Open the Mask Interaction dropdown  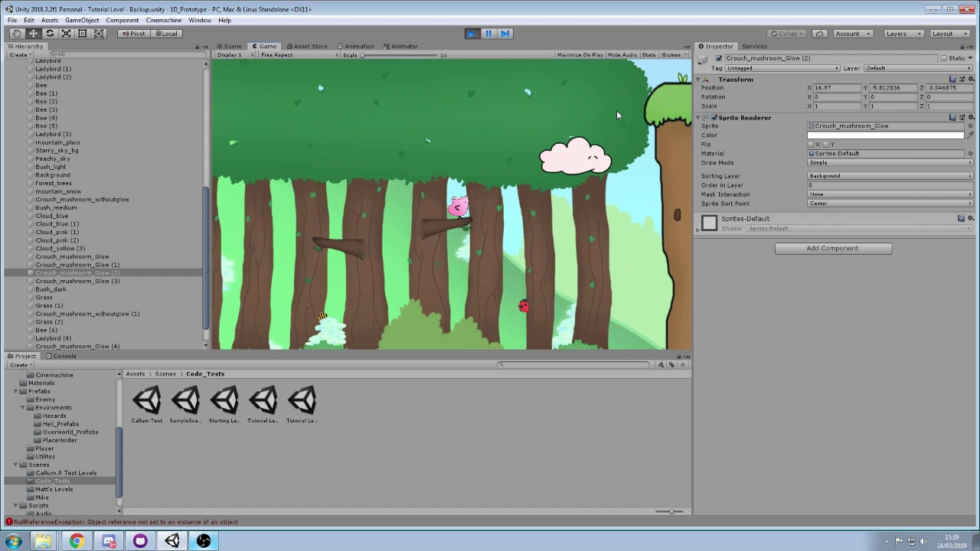pos(890,194)
